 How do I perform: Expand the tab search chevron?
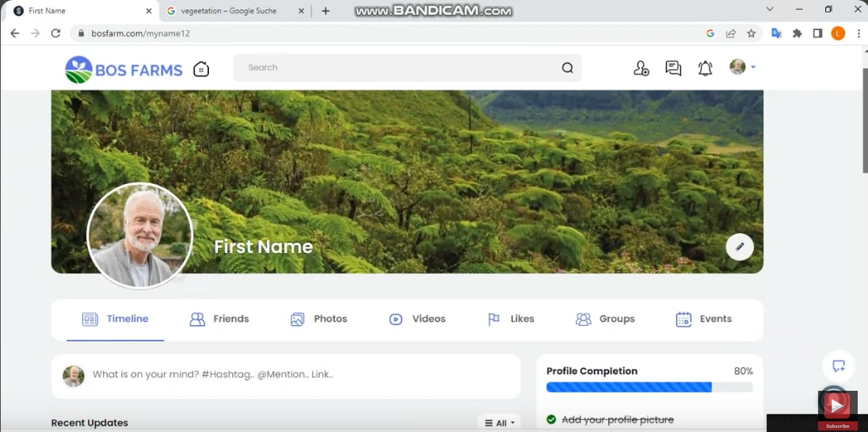point(770,9)
